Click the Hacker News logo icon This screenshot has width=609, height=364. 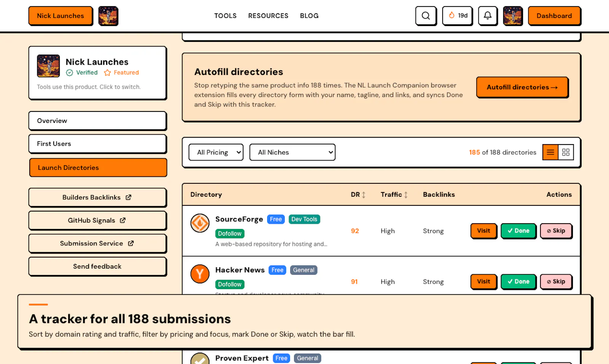point(200,274)
